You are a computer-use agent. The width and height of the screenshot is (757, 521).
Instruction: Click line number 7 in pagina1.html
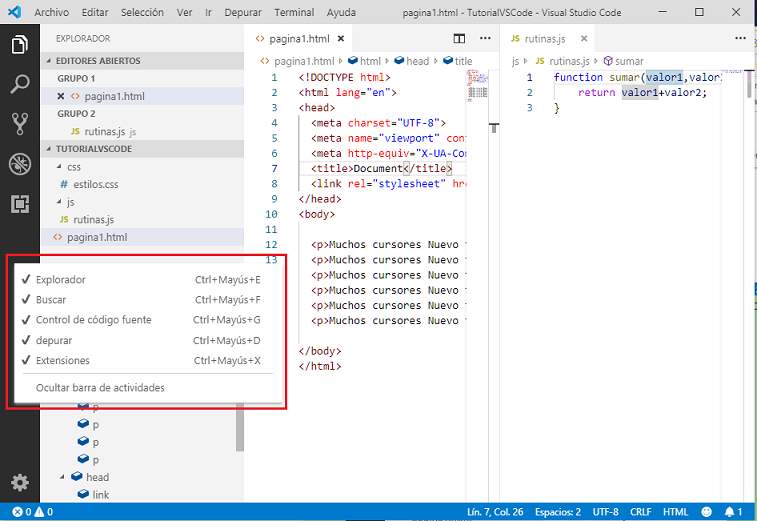pyautogui.click(x=274, y=169)
